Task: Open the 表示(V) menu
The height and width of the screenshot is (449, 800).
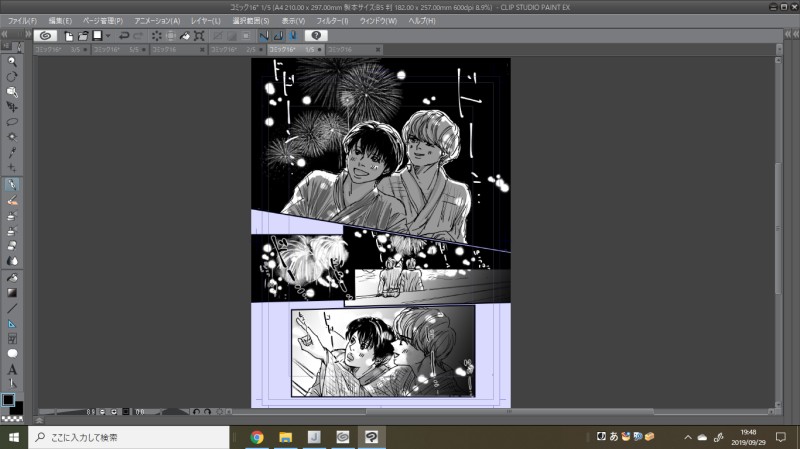Action: (293, 21)
